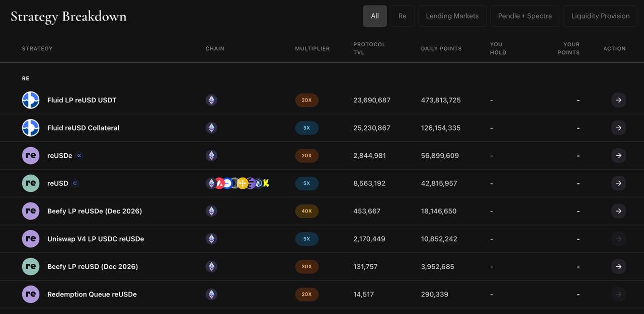The image size is (644, 314).
Task: Switch to the Re filter tab
Action: pyautogui.click(x=403, y=16)
